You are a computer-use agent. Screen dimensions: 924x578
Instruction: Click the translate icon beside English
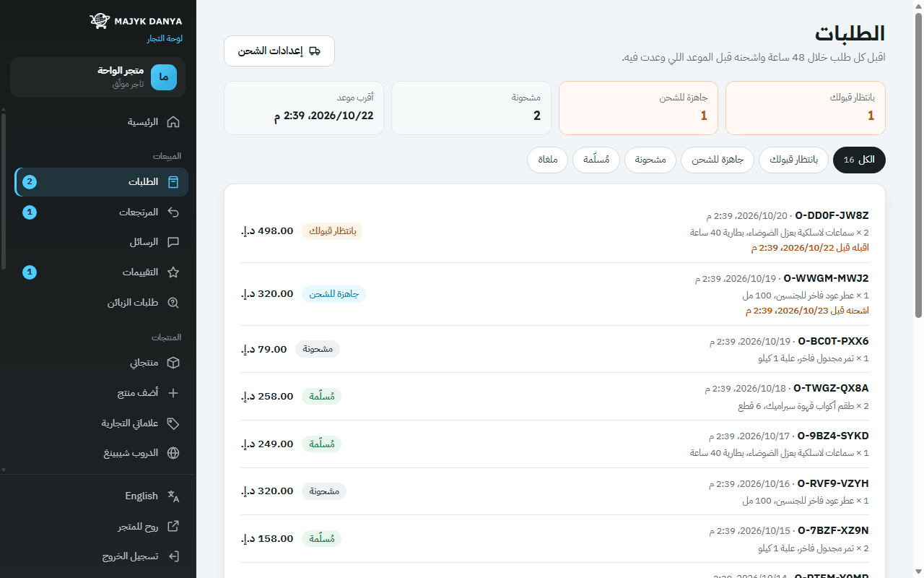173,496
